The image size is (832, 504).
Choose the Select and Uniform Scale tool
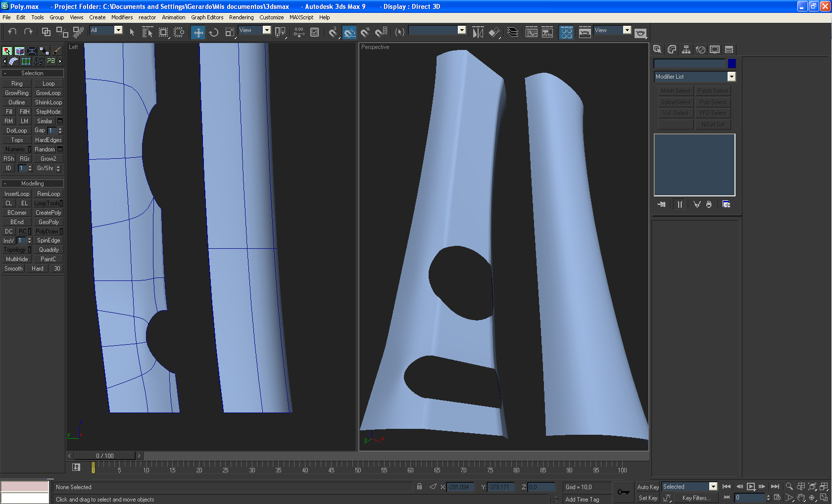230,32
